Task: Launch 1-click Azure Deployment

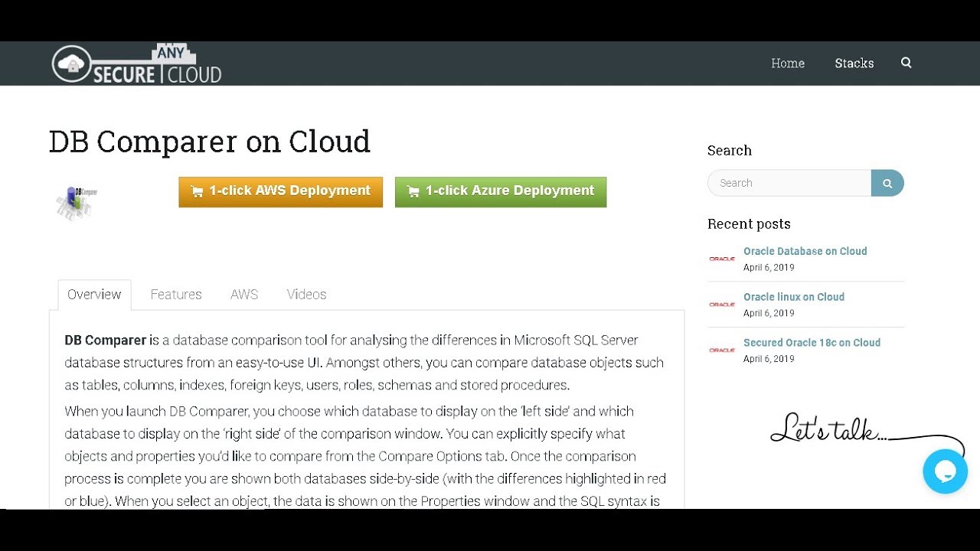Action: 501,192
